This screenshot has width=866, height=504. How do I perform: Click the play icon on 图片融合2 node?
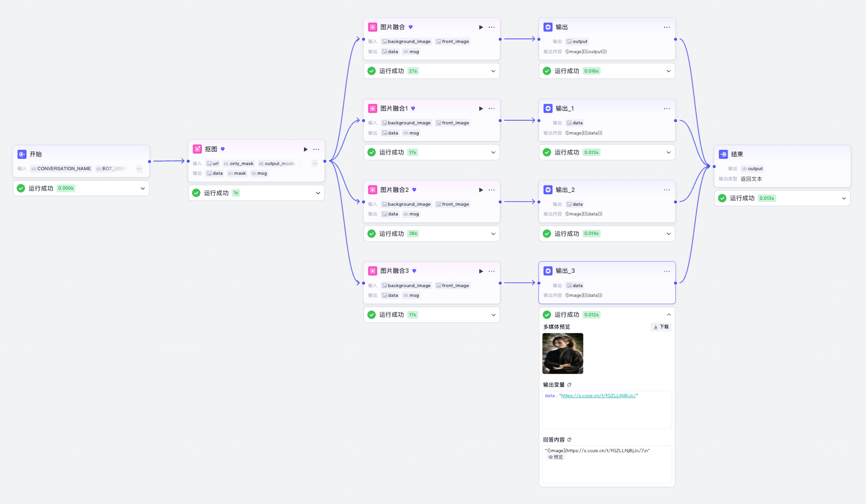pyautogui.click(x=481, y=190)
